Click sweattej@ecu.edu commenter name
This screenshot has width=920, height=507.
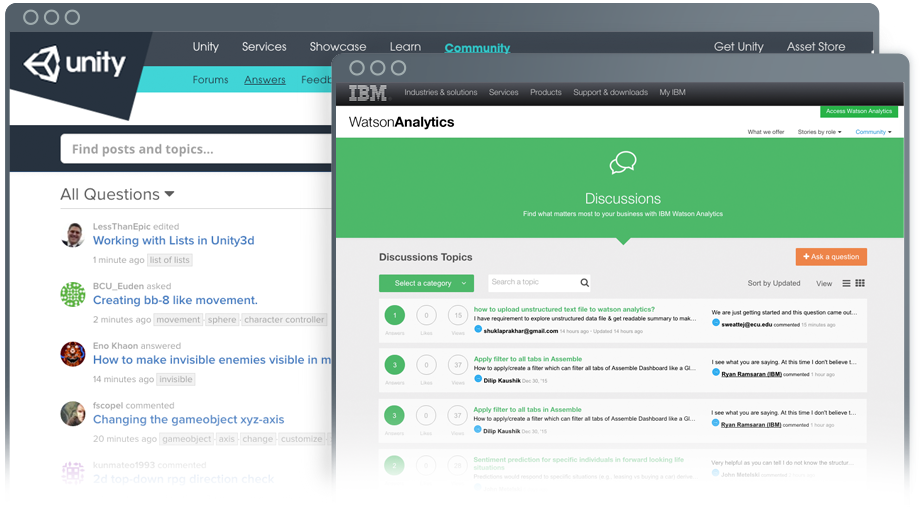[746, 324]
